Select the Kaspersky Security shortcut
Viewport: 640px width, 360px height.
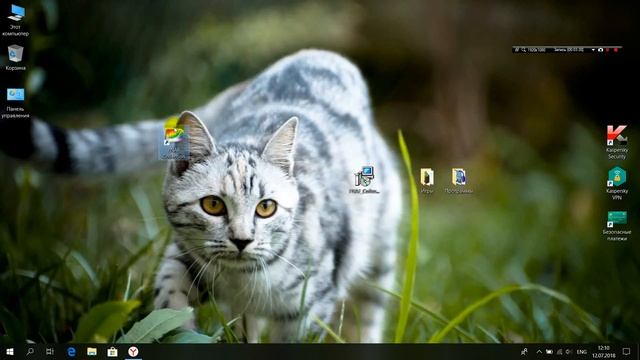[x=617, y=142]
